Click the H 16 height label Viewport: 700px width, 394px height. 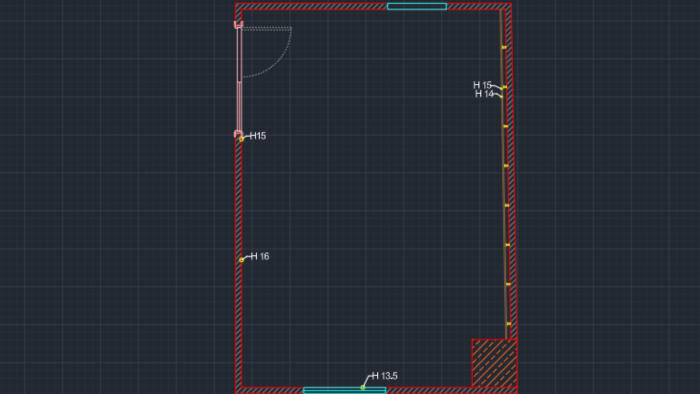260,256
